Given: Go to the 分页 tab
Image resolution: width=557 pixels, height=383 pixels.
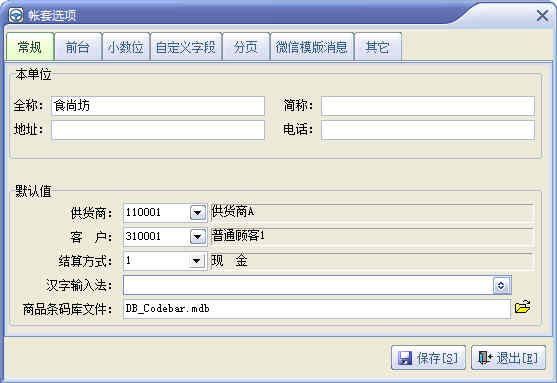Looking at the screenshot, I should point(245,47).
